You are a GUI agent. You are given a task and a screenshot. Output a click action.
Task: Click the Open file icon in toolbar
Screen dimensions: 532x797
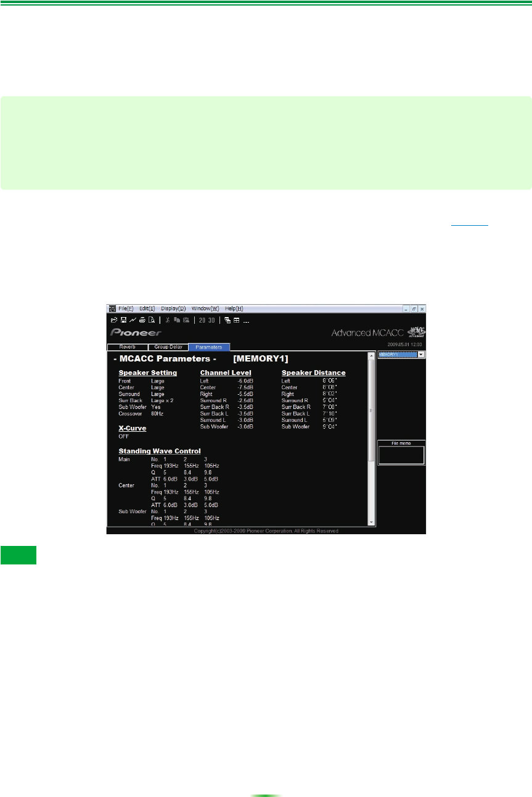(113, 320)
